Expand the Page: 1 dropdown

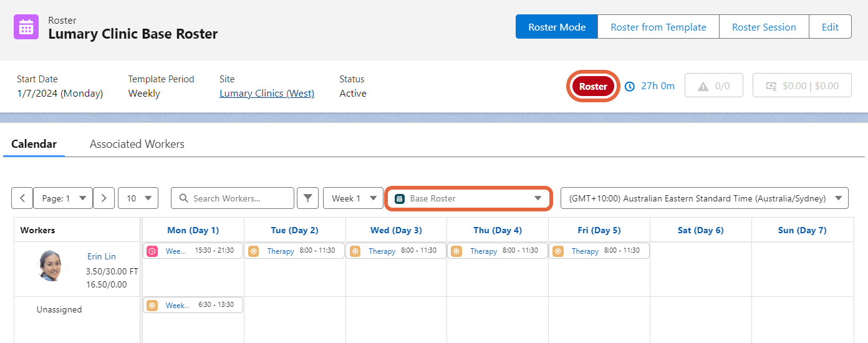[63, 198]
